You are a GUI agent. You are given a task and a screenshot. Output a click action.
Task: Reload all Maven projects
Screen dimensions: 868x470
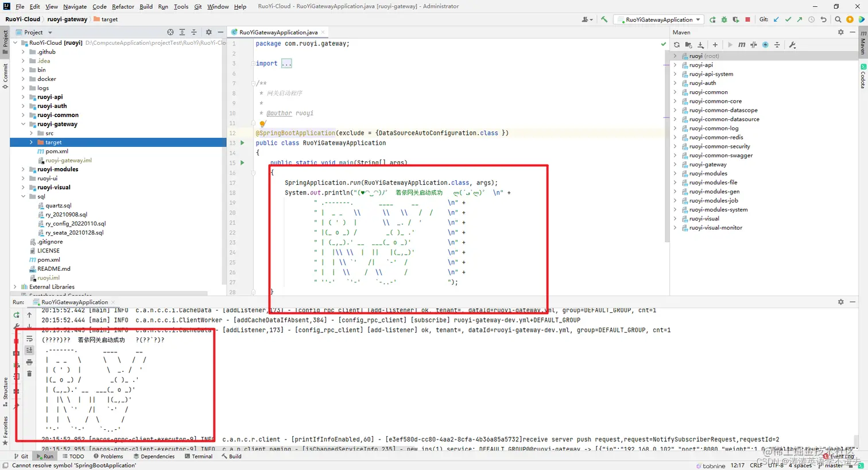pos(677,45)
